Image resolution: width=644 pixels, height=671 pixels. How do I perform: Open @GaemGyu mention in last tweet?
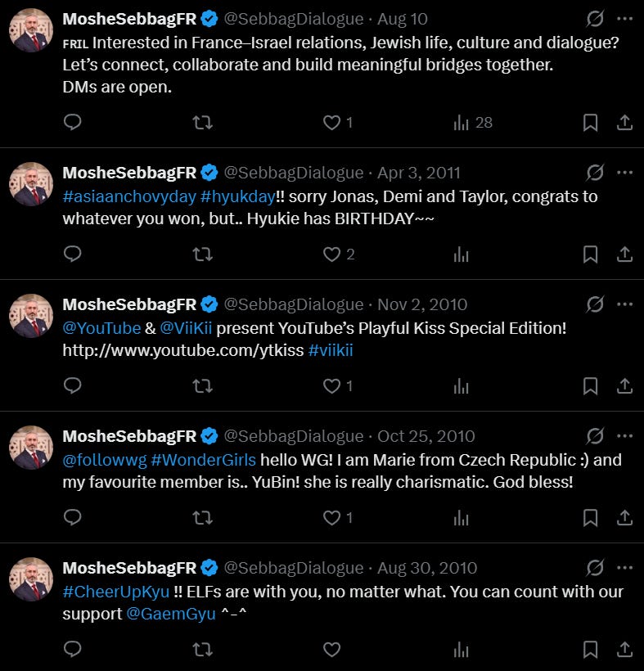tap(171, 614)
